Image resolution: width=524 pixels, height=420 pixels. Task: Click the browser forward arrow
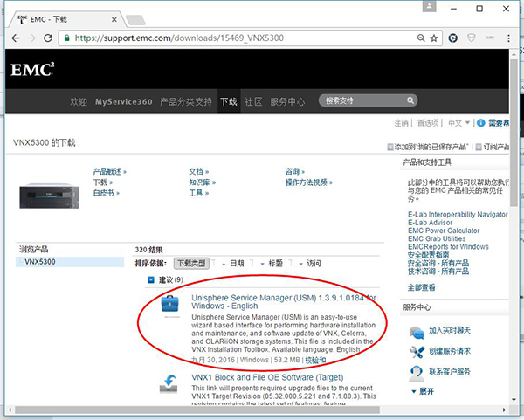point(31,38)
